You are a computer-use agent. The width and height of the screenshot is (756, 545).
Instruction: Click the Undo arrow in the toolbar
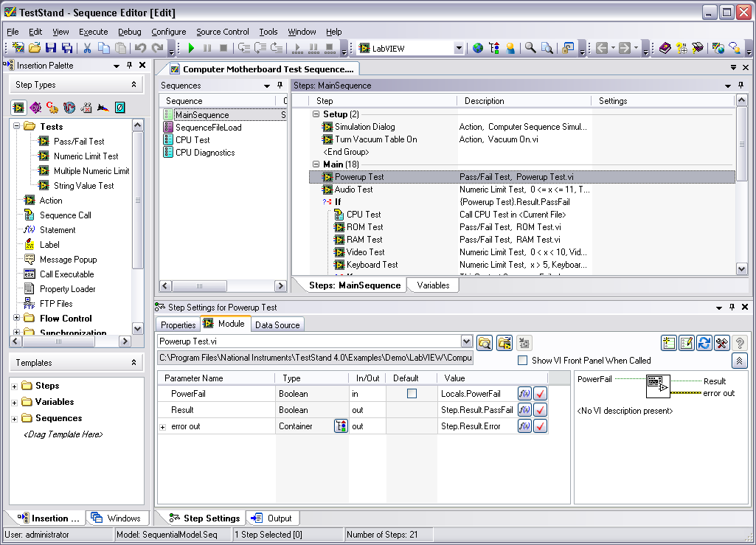(140, 49)
